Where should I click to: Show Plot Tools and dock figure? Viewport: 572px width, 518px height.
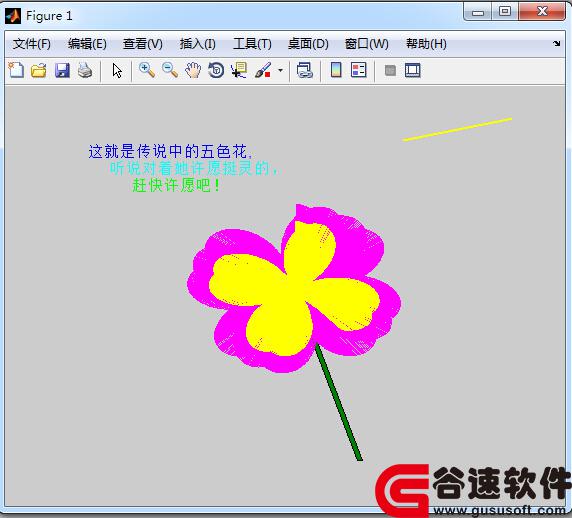413,70
